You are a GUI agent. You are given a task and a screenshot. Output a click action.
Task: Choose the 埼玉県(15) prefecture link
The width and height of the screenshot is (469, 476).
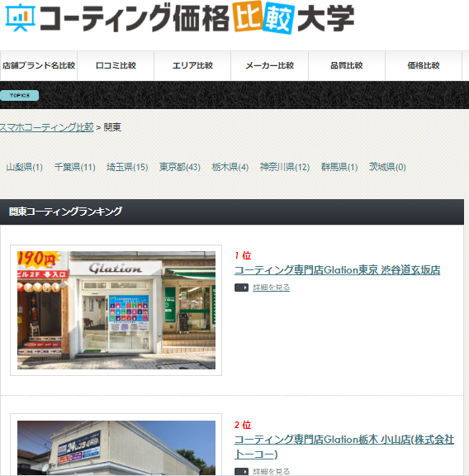pos(127,167)
